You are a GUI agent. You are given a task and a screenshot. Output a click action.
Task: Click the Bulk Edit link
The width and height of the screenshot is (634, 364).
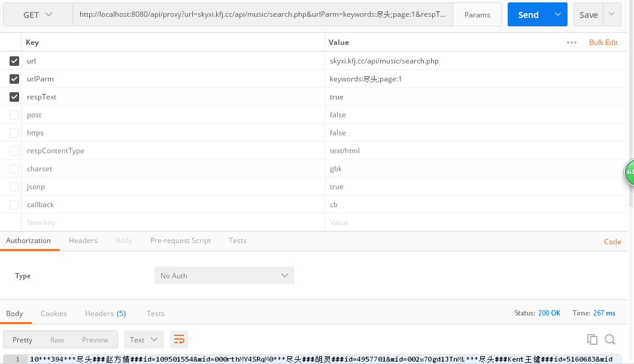(x=603, y=43)
